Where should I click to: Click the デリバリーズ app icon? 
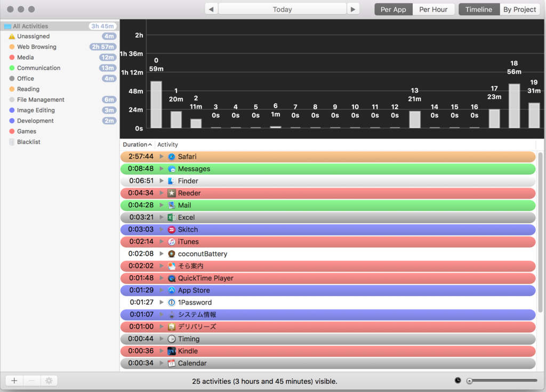[172, 326]
